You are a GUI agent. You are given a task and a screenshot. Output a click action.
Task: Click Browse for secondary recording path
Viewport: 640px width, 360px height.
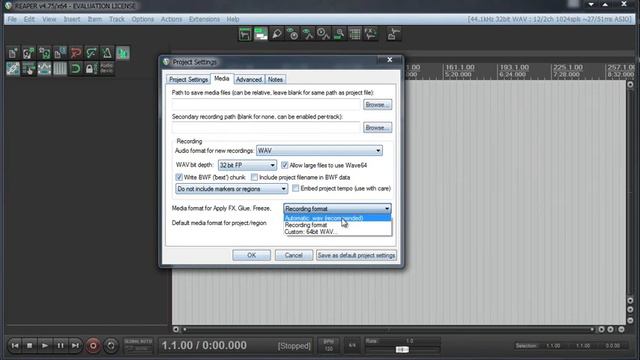coord(378,127)
